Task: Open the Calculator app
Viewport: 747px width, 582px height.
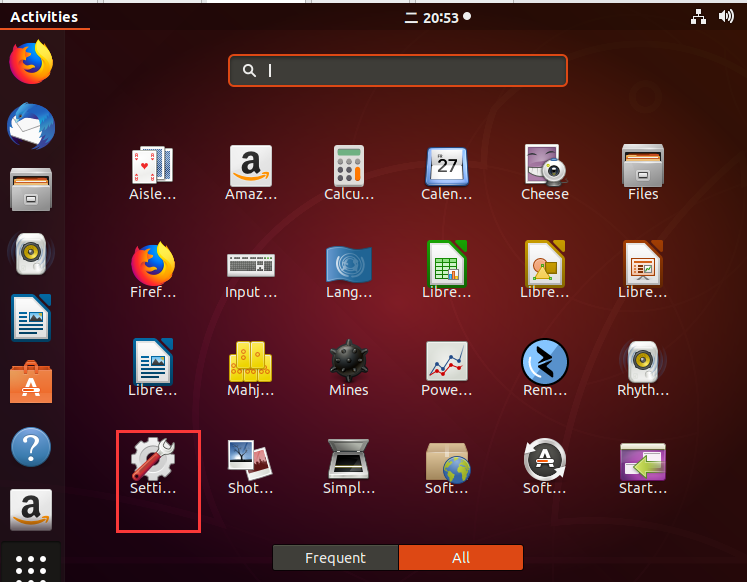Action: 349,173
